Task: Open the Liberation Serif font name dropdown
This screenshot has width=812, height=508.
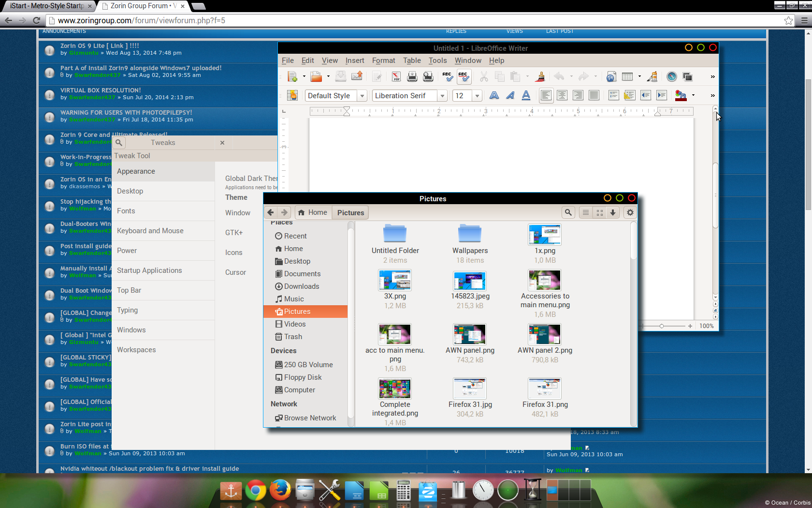Action: click(x=442, y=96)
